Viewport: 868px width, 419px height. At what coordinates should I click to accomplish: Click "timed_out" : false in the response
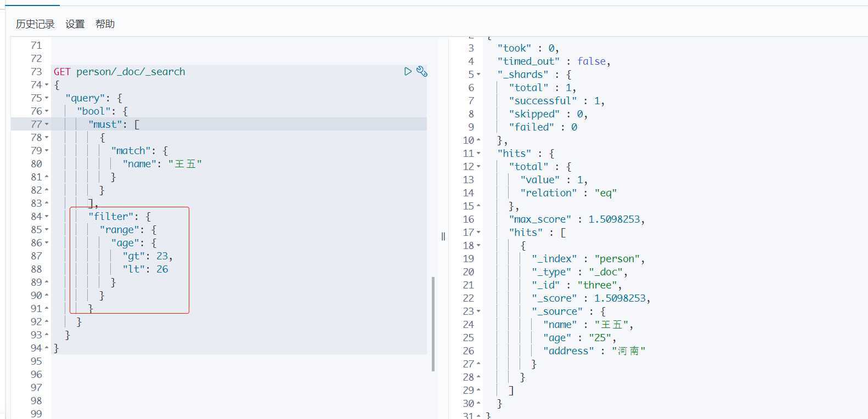554,61
